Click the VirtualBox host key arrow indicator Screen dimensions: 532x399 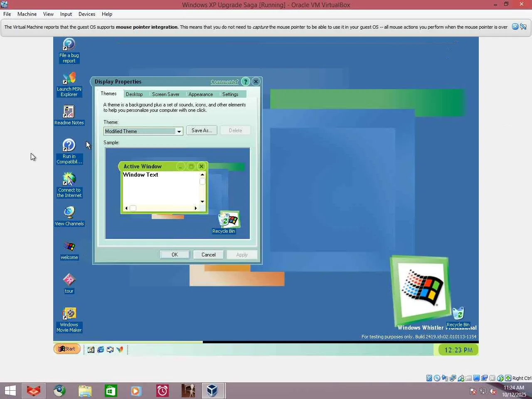[x=508, y=378]
